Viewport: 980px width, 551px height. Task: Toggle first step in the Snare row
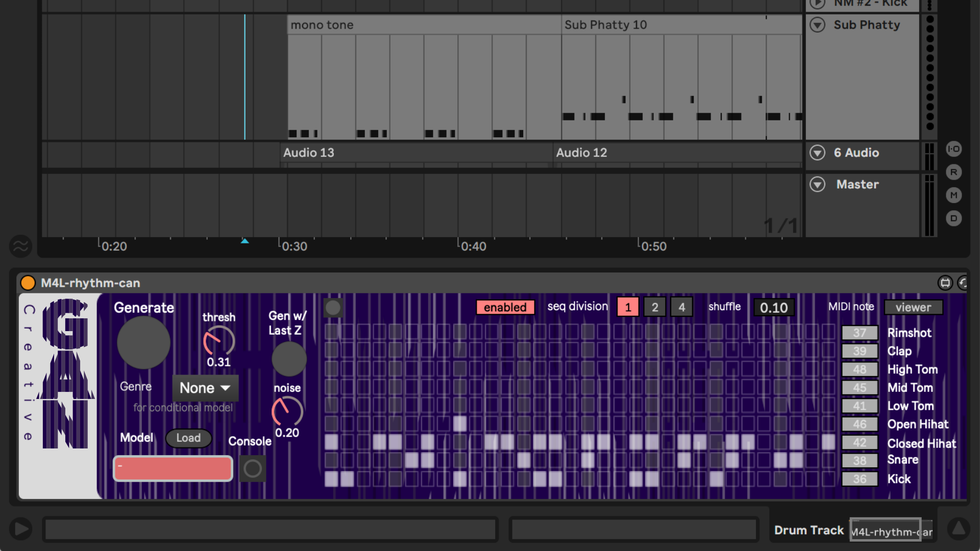[x=331, y=460]
